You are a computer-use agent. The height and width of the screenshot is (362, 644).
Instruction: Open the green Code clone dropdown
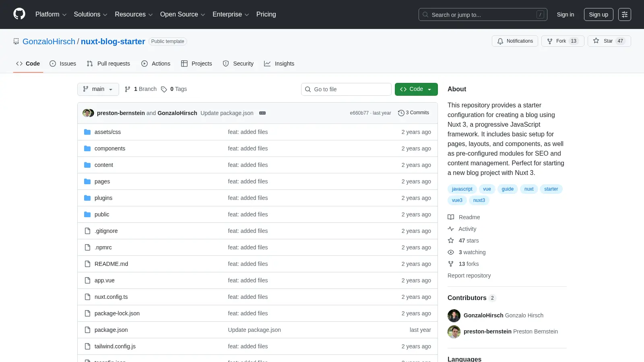[416, 89]
